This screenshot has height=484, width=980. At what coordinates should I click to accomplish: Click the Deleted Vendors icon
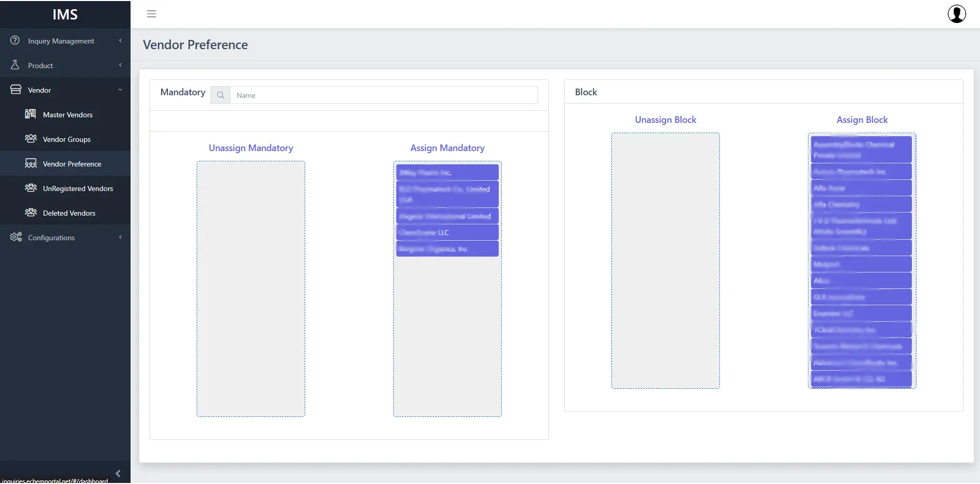tap(31, 213)
